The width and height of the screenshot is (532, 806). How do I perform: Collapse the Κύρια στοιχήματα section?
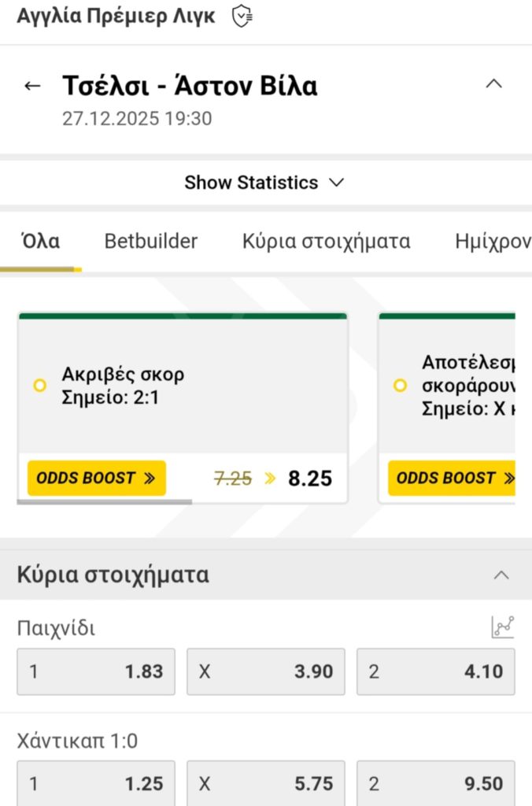point(503,574)
